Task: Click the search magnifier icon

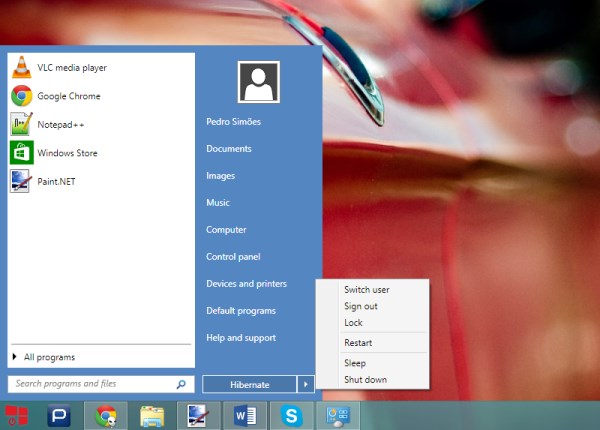Action: (181, 384)
